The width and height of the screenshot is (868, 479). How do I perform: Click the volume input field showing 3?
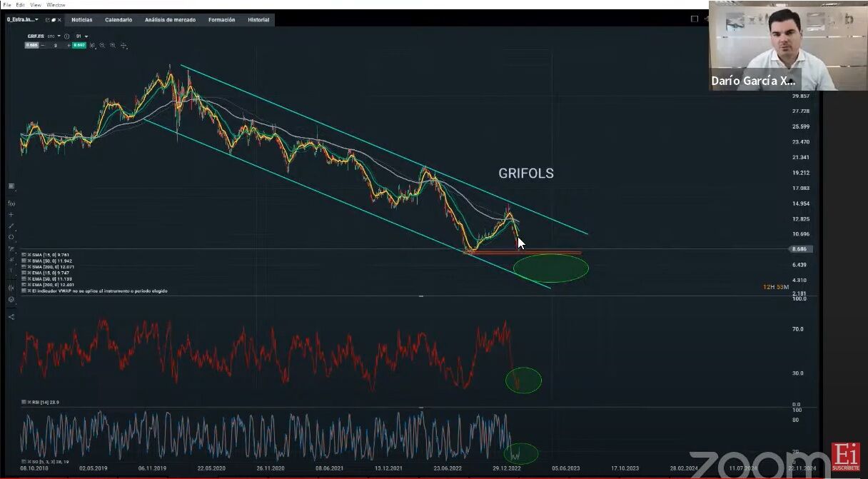[55, 45]
